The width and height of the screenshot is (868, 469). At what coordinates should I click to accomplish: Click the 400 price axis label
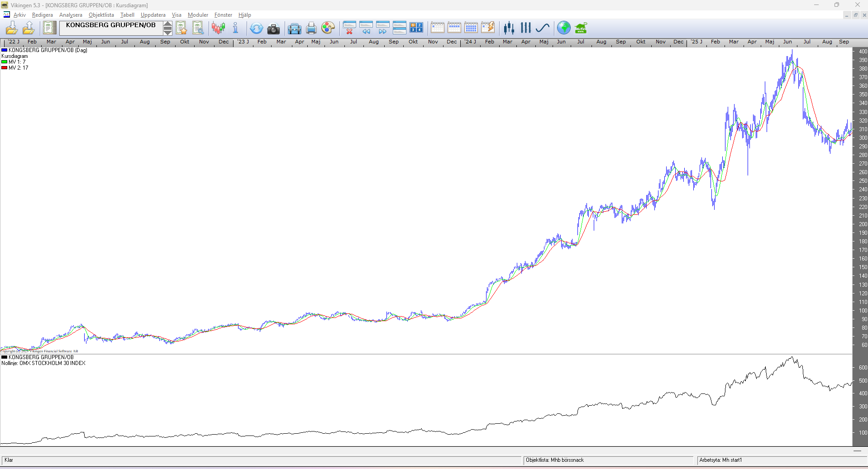tap(863, 51)
